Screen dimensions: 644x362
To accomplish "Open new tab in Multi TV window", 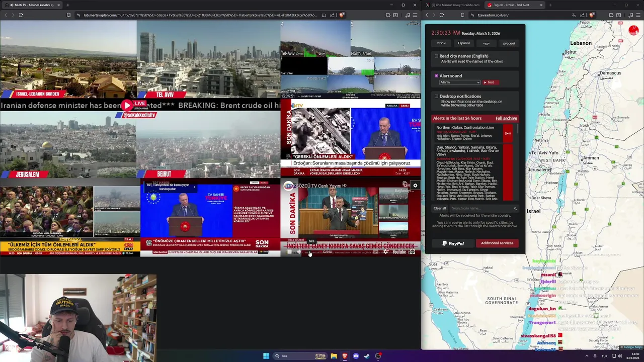I will [x=67, y=5].
